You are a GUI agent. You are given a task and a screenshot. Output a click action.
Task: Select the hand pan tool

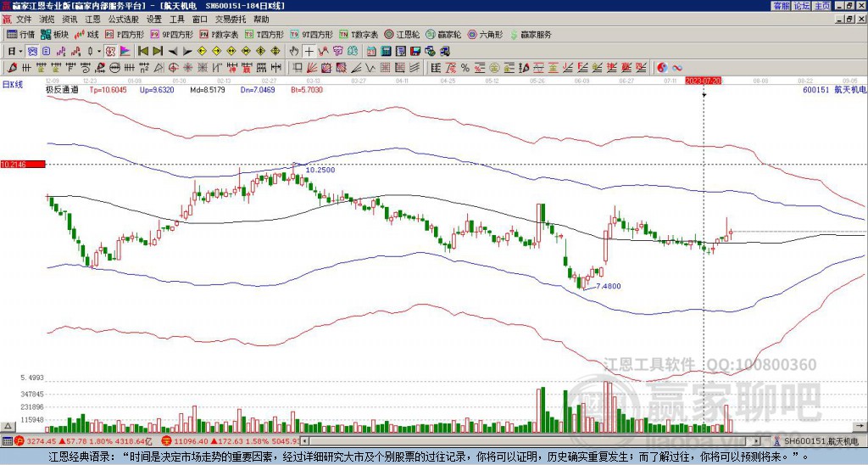tap(294, 52)
